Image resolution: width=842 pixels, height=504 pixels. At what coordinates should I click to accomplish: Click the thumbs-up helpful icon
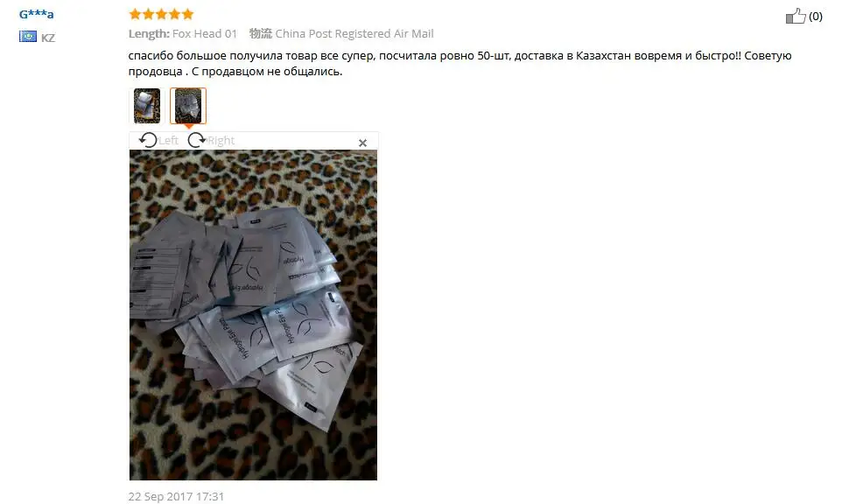[796, 16]
